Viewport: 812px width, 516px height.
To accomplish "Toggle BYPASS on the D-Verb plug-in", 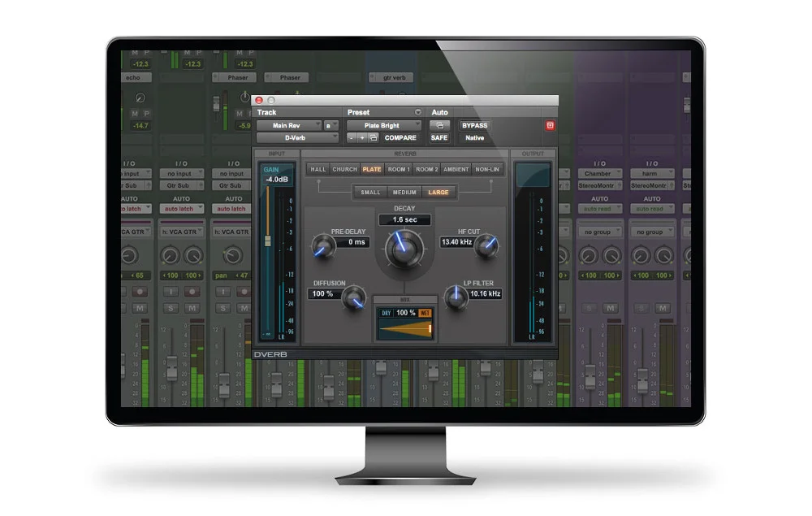I will (x=474, y=125).
